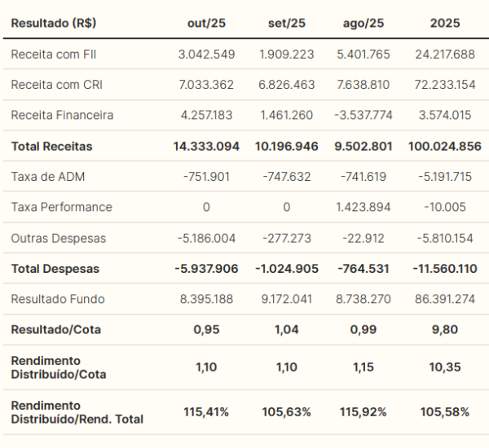Select the "Rendimento Distribuído/Cota" row label
The image size is (489, 448).
tap(59, 367)
